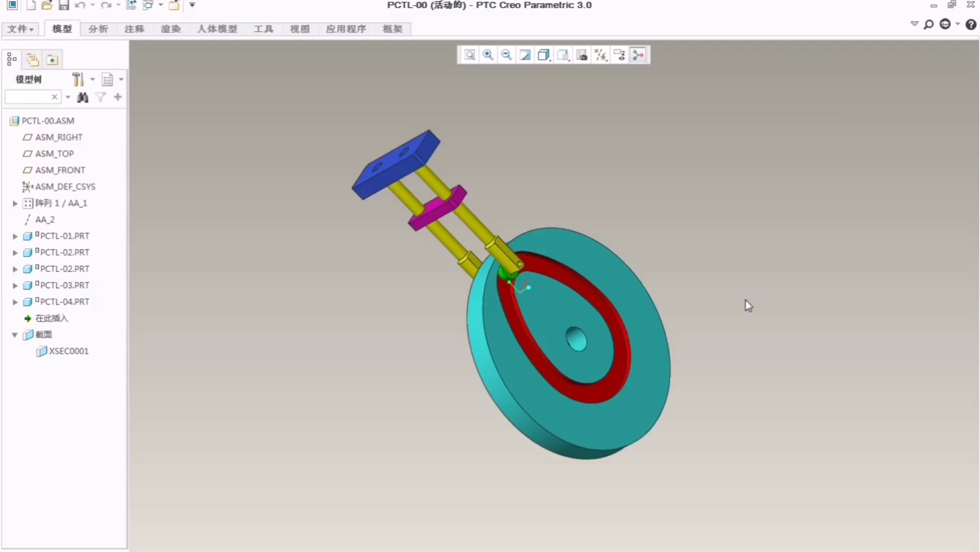Viewport: 980px width, 552px height.
Task: Toggle the Spin Center icon
Action: 638,55
